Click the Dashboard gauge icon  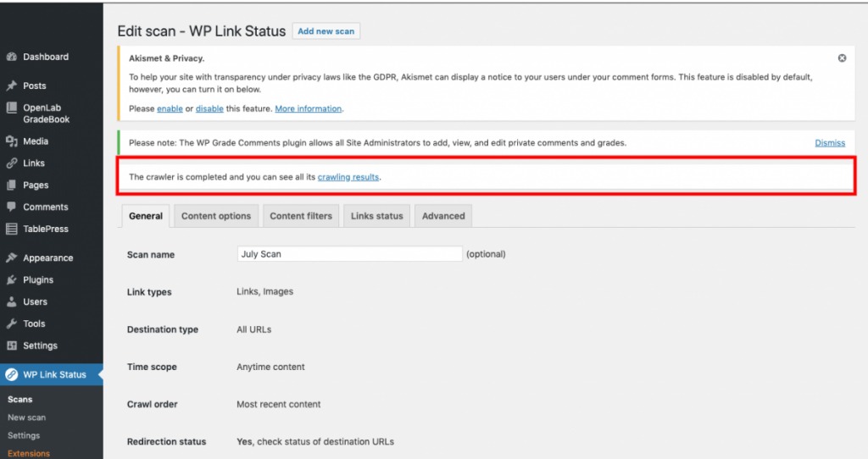[11, 57]
